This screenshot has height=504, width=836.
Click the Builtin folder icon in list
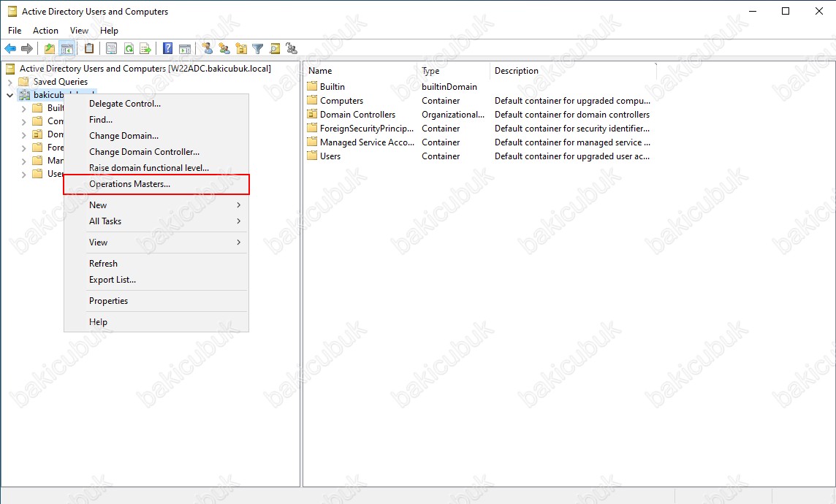pos(312,86)
